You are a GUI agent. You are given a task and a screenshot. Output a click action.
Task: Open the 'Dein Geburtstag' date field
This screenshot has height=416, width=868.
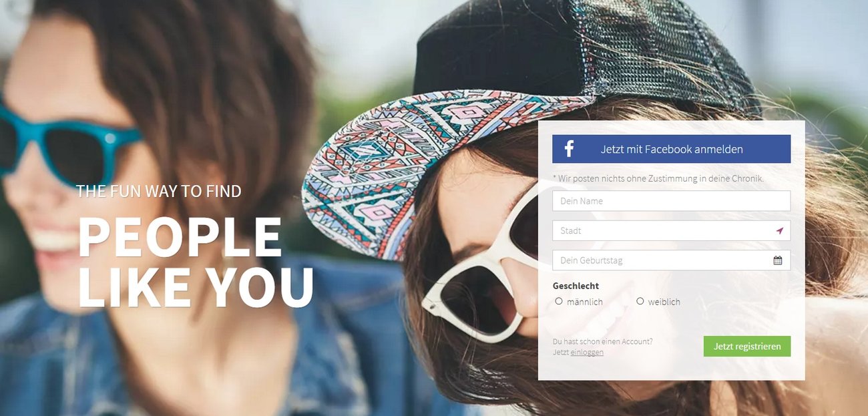pyautogui.click(x=671, y=260)
